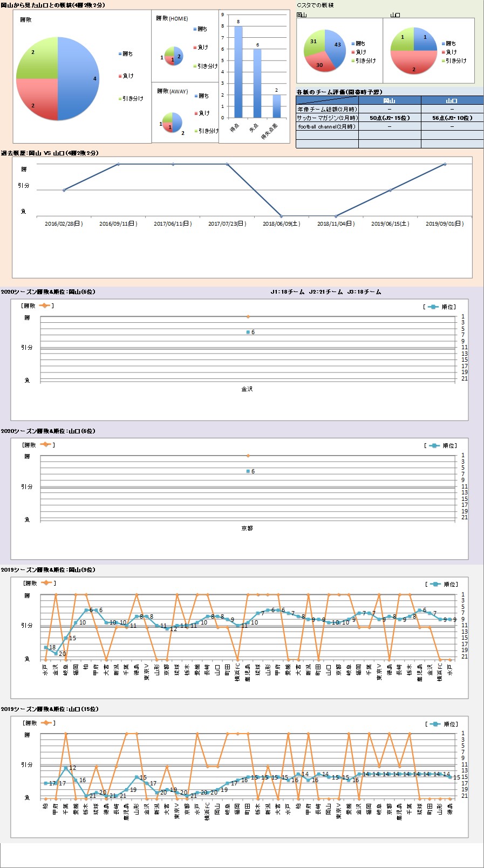This screenshot has height=868, width=484.
Task: Click the 岡山 column header in the evaluation table
Action: [390, 100]
